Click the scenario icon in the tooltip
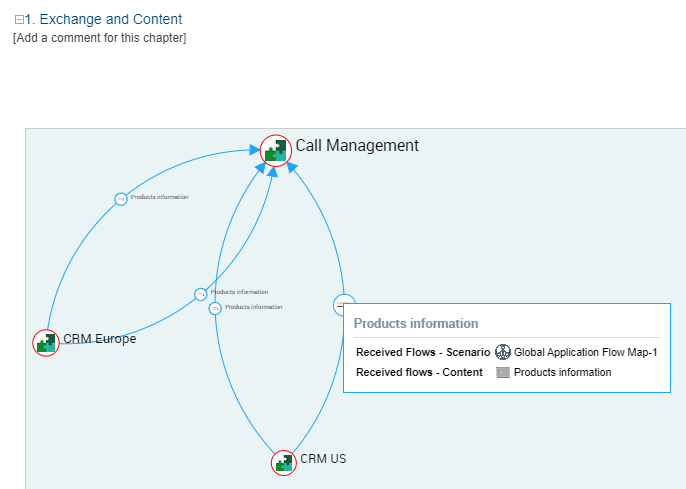The image size is (686, 489). pos(503,352)
